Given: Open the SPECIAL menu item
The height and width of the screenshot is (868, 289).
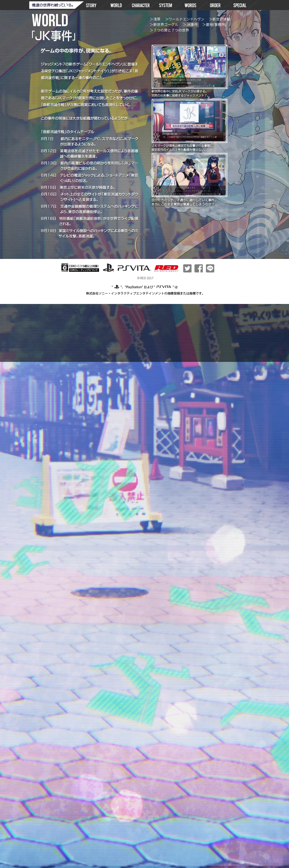Looking at the screenshot, I should click(x=240, y=5).
